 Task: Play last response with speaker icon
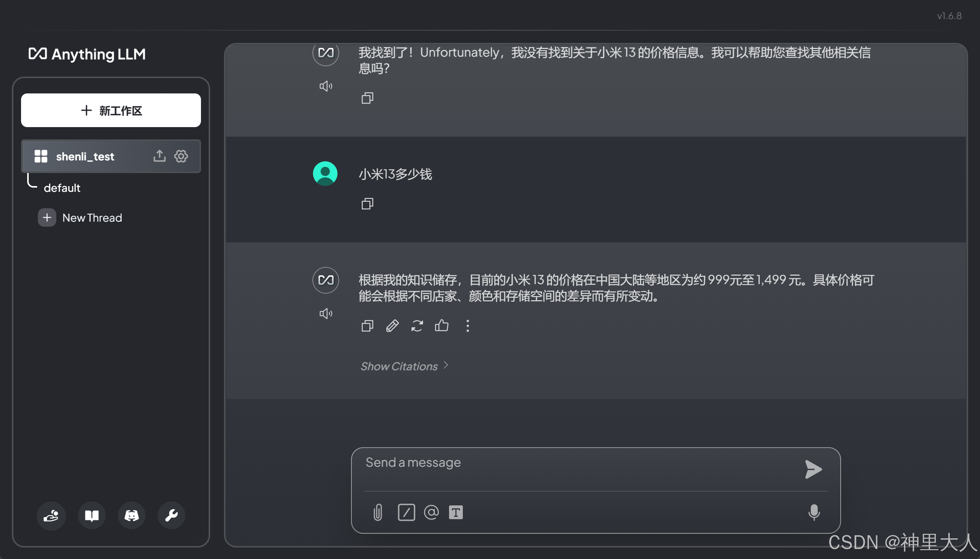(325, 314)
